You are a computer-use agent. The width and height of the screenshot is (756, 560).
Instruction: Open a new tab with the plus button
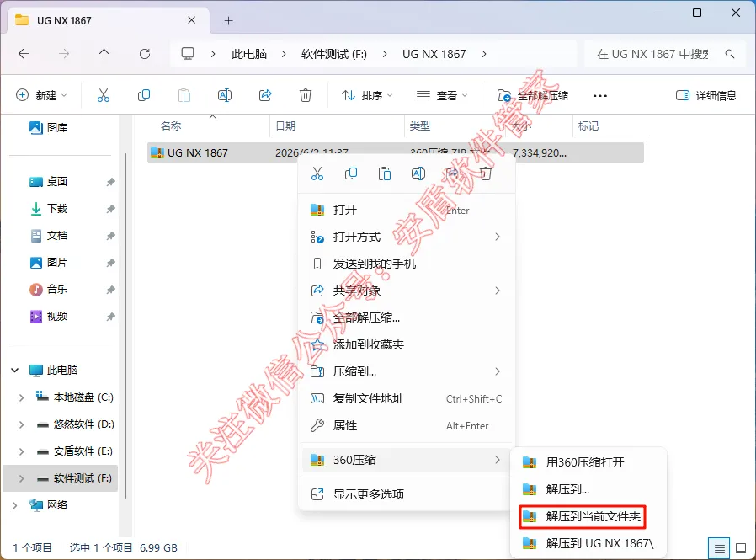(x=228, y=21)
